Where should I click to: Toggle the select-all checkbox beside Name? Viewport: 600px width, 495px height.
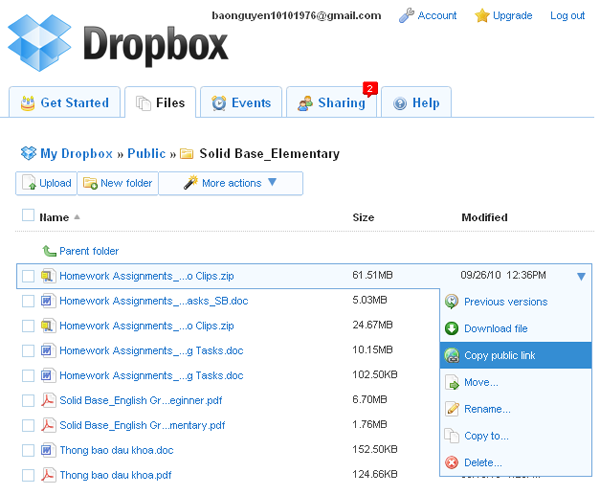(28, 215)
